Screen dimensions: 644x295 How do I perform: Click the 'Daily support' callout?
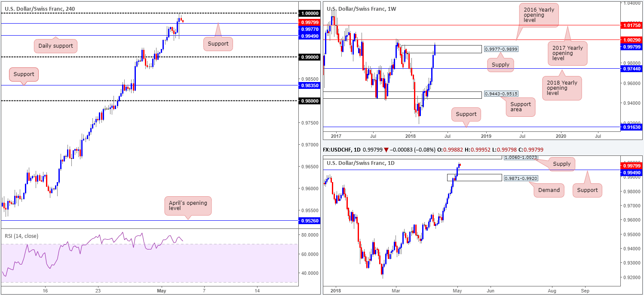[x=55, y=46]
